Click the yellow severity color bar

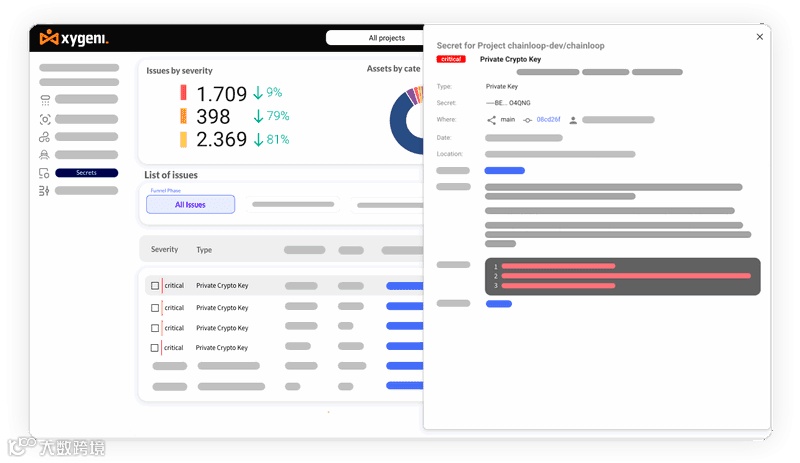(x=183, y=139)
